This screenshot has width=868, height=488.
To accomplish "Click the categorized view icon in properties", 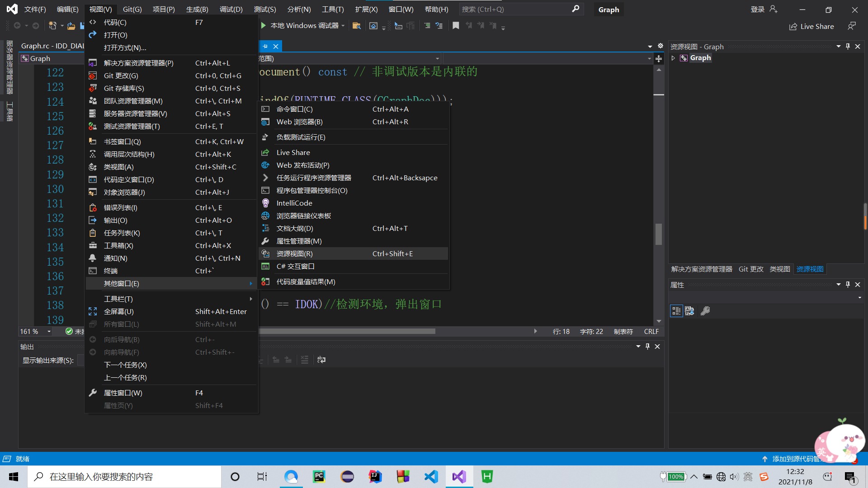I will pos(676,311).
